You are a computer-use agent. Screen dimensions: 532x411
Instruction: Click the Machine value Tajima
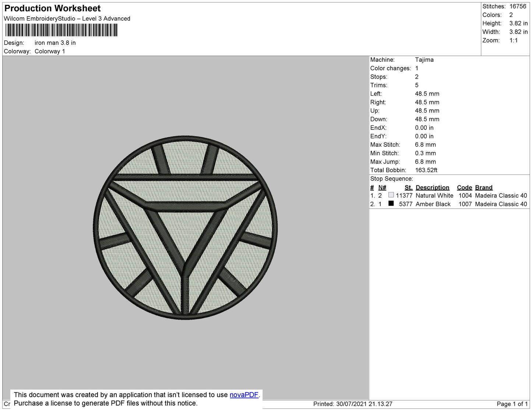(x=424, y=60)
